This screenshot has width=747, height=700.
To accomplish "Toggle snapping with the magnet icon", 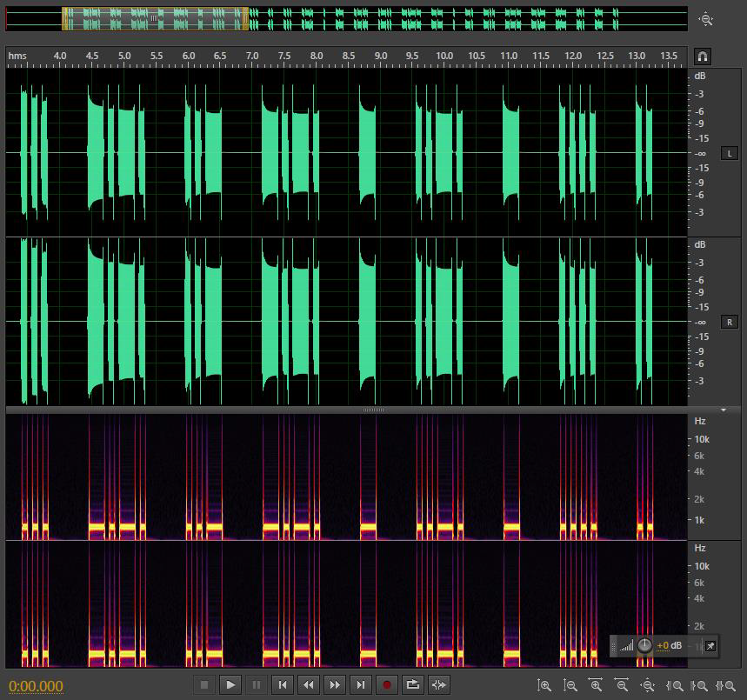I will pyautogui.click(x=703, y=57).
